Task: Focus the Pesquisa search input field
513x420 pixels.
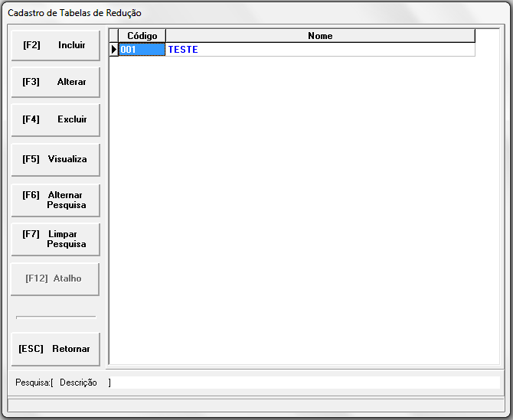Action: coord(306,383)
